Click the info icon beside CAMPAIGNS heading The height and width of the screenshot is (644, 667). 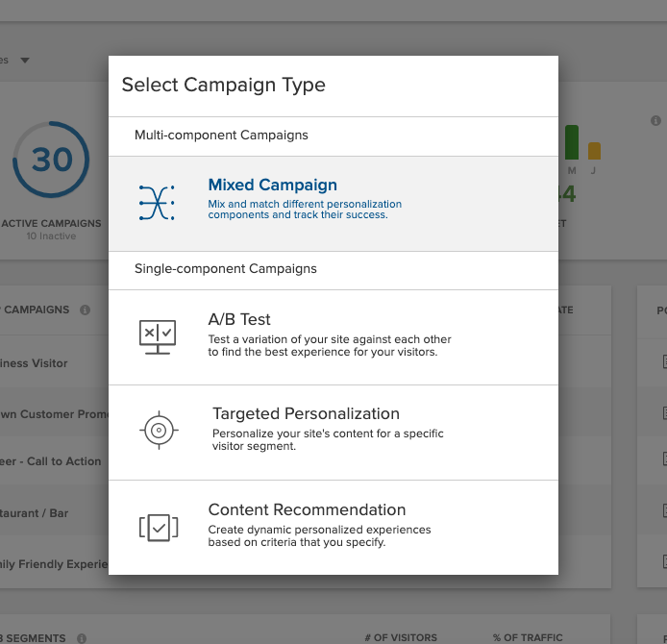pos(86,310)
